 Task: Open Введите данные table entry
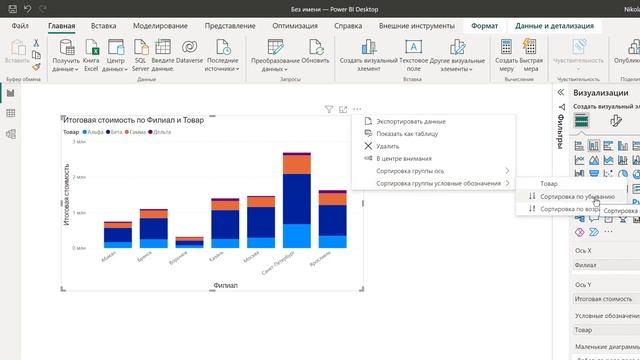tap(162, 56)
